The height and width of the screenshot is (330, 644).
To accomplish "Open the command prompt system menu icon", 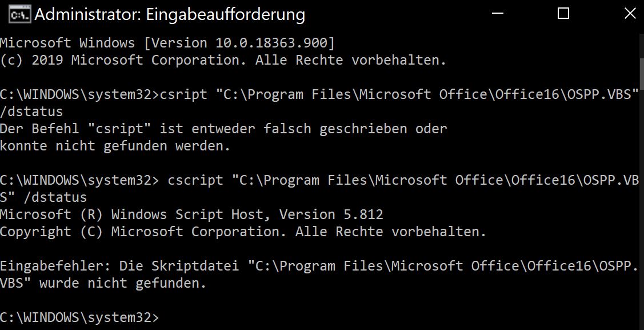I will click(19, 15).
